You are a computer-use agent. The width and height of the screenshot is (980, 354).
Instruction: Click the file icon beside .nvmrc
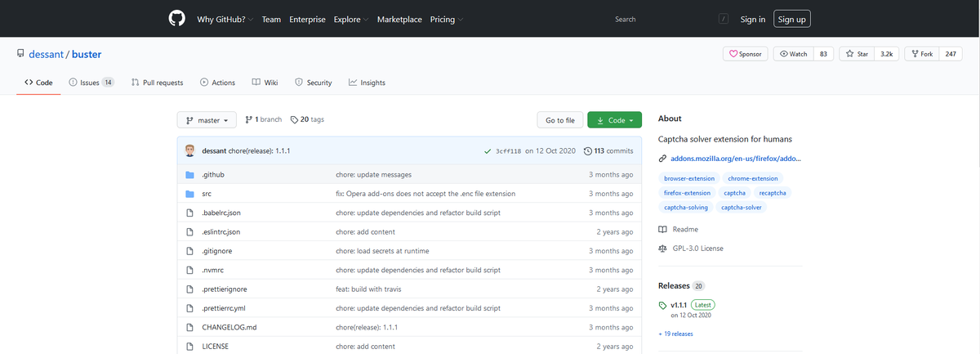tap(189, 270)
